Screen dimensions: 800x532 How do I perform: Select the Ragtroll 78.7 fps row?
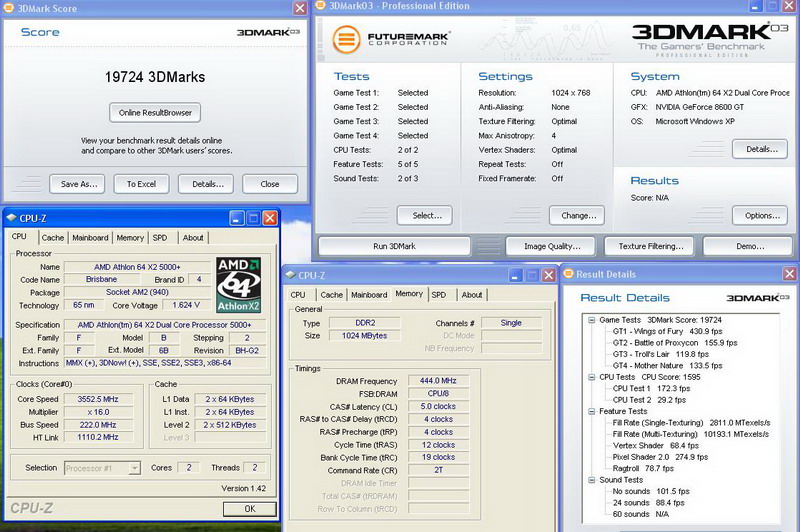click(x=643, y=468)
